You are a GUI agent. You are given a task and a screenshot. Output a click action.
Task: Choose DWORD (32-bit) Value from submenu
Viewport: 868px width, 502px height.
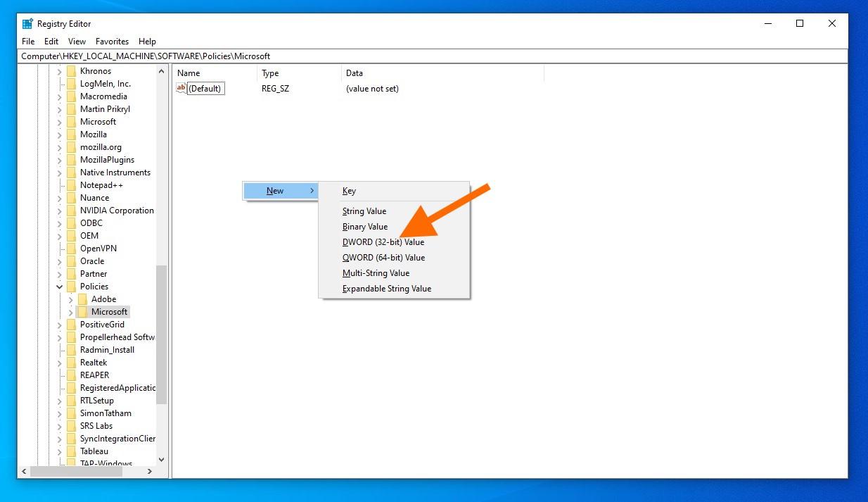coord(394,242)
